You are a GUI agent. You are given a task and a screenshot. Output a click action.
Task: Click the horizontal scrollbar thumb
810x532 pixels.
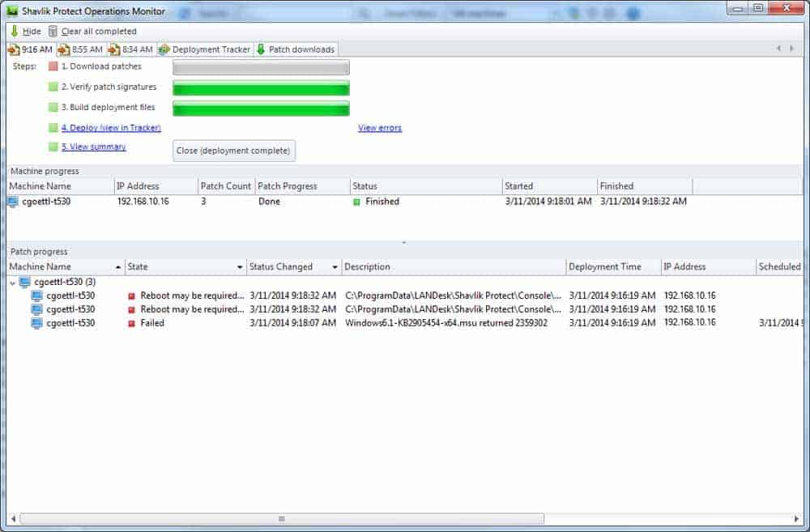(x=282, y=518)
